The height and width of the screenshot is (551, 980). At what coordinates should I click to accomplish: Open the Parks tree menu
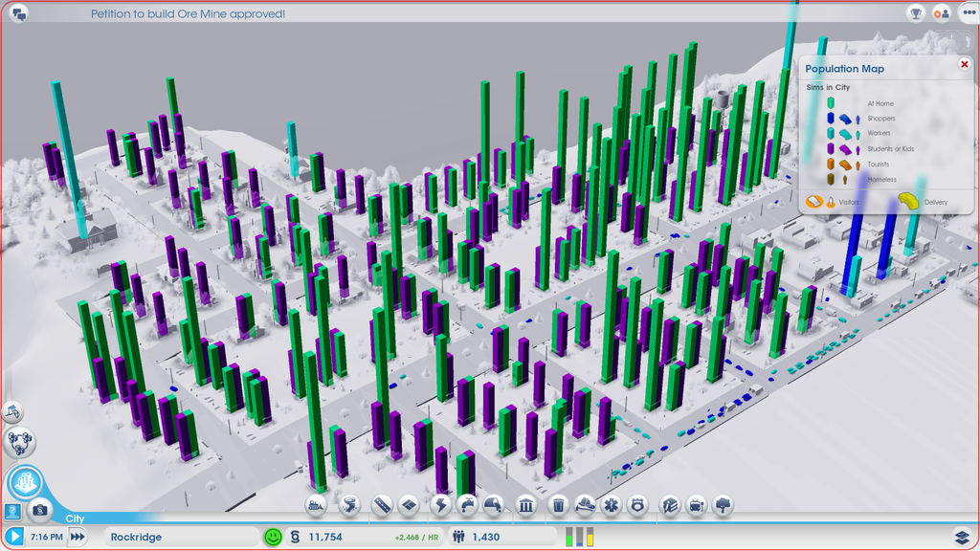click(x=724, y=504)
